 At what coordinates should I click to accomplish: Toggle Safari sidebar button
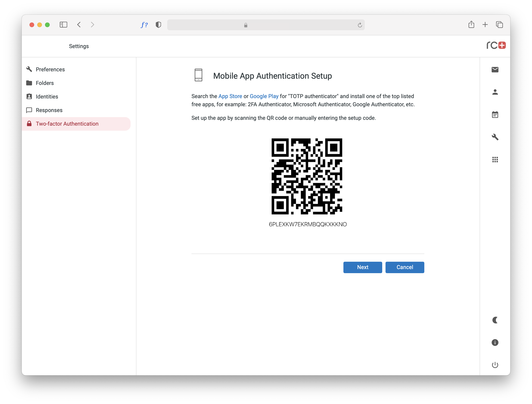coord(63,25)
